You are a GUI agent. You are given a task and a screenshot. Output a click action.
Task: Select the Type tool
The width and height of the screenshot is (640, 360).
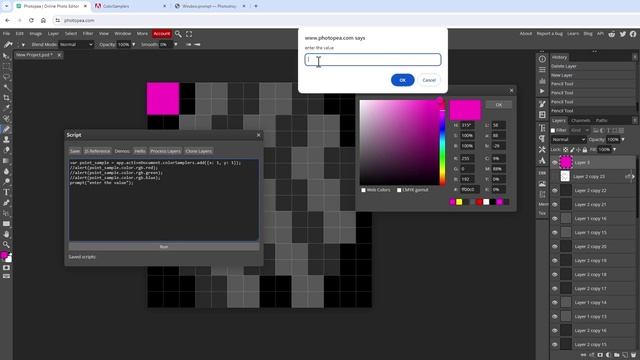coord(6,192)
